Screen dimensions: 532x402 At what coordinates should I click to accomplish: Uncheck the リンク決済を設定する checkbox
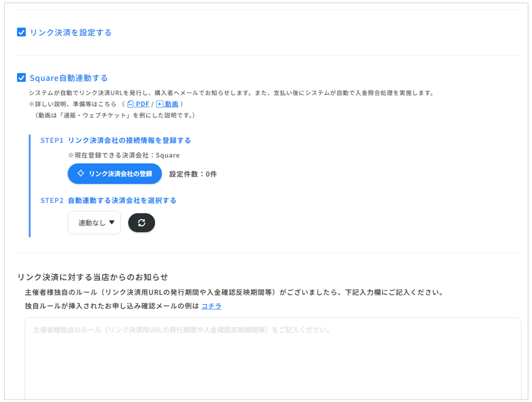coord(21,33)
